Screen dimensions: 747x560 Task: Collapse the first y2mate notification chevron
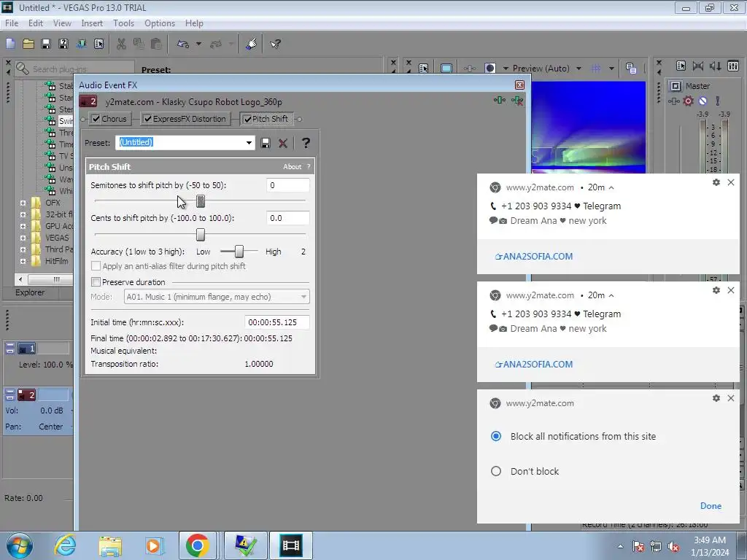tap(611, 187)
